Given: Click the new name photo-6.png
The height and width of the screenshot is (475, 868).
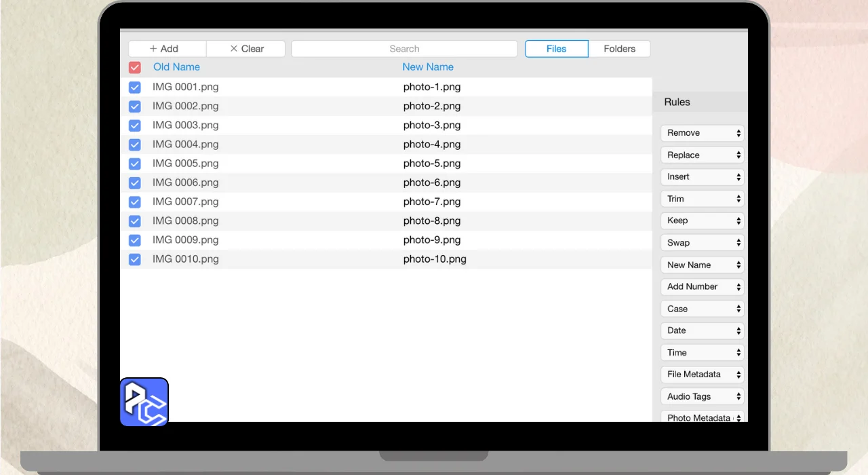Looking at the screenshot, I should click(432, 183).
